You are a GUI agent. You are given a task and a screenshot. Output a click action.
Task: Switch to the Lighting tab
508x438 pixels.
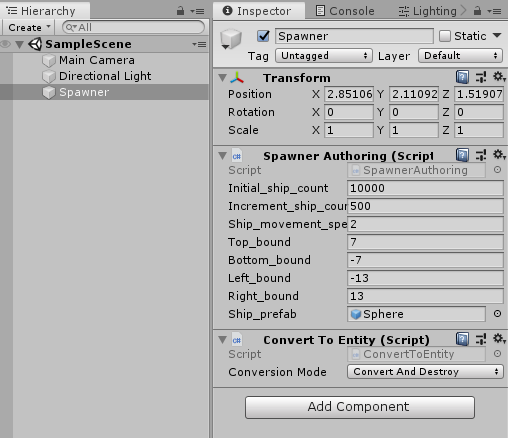pyautogui.click(x=428, y=11)
